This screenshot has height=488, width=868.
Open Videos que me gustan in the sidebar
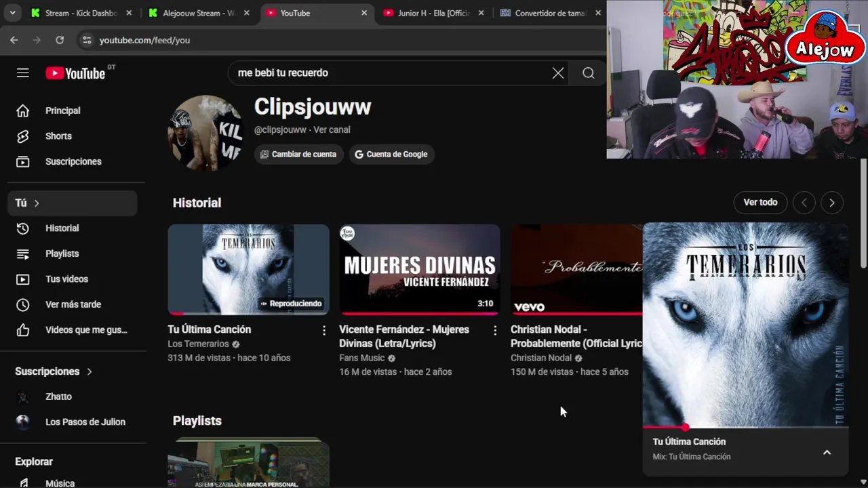pyautogui.click(x=73, y=330)
